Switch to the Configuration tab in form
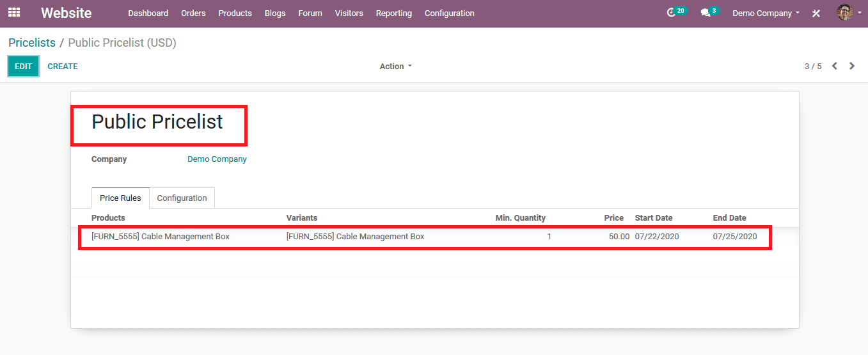Image resolution: width=868 pixels, height=355 pixels. click(x=182, y=198)
